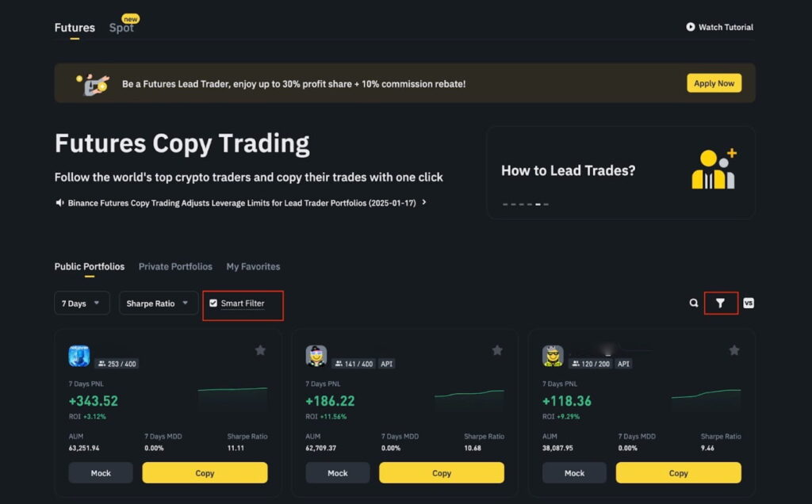Click the announcement speaker icon

[59, 202]
